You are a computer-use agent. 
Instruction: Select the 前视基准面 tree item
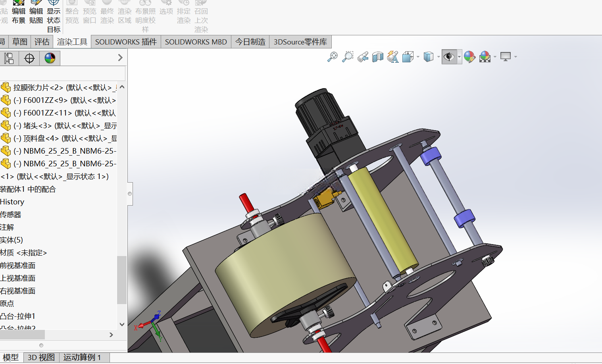pyautogui.click(x=18, y=265)
